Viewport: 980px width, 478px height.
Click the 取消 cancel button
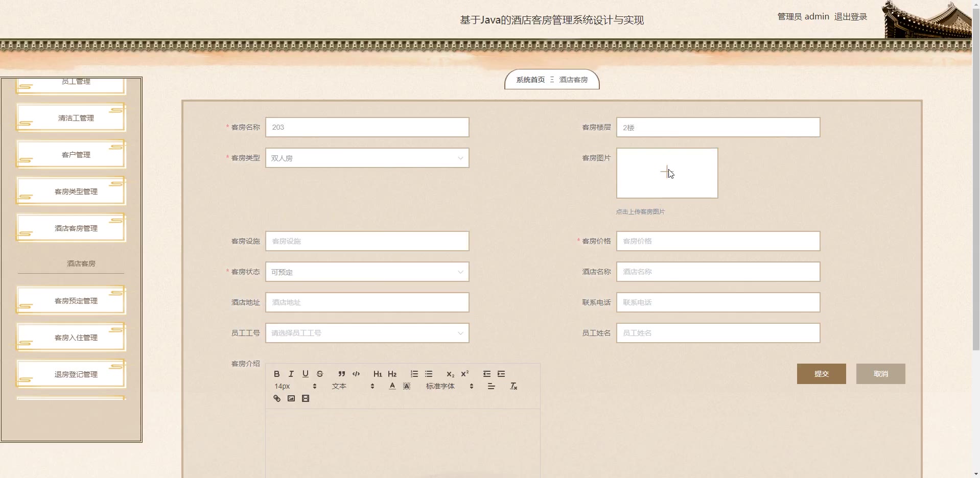coord(880,374)
